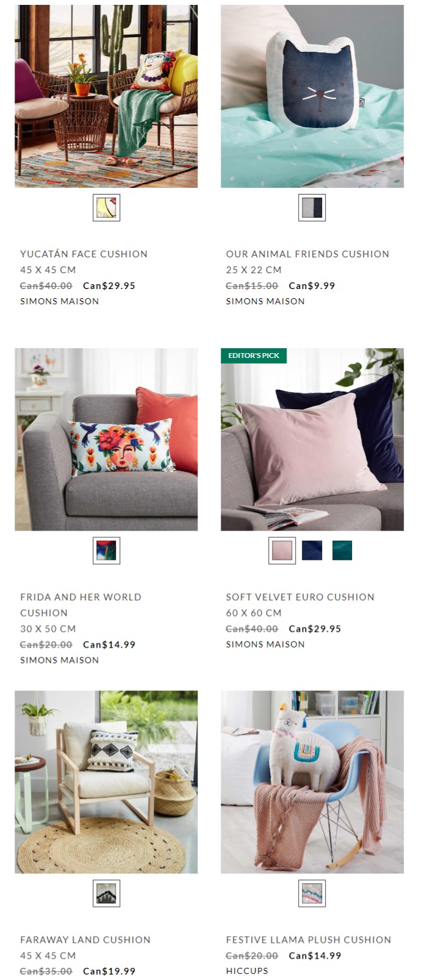The image size is (433, 980).
Task: Pick the Faraway Land cushion swatch
Action: (x=106, y=893)
